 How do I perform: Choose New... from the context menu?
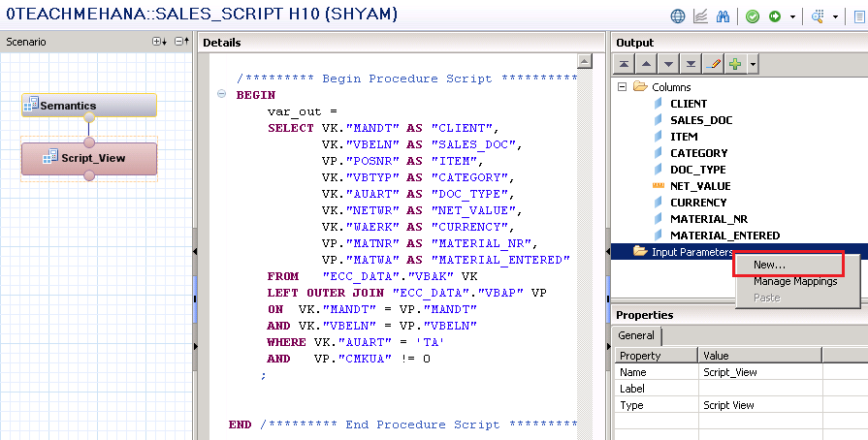tap(769, 265)
